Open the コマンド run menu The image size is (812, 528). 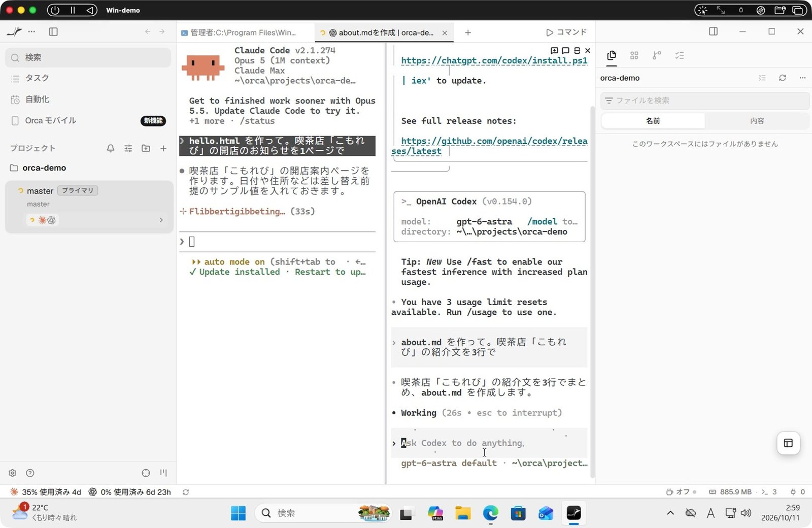[566, 32]
